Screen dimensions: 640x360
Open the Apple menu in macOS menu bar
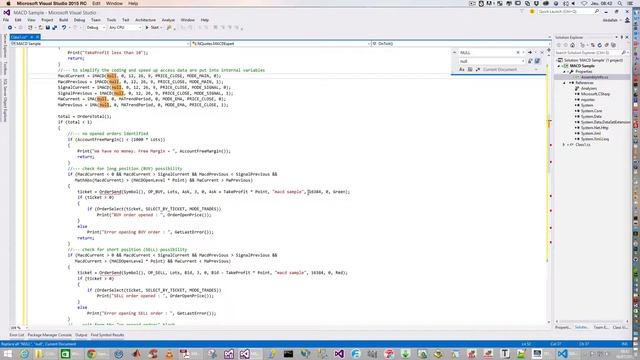pos(8,3)
